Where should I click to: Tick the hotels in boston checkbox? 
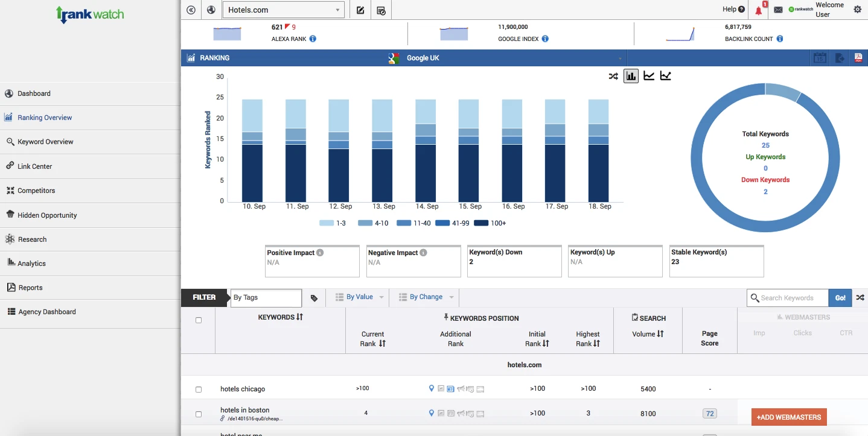click(199, 414)
